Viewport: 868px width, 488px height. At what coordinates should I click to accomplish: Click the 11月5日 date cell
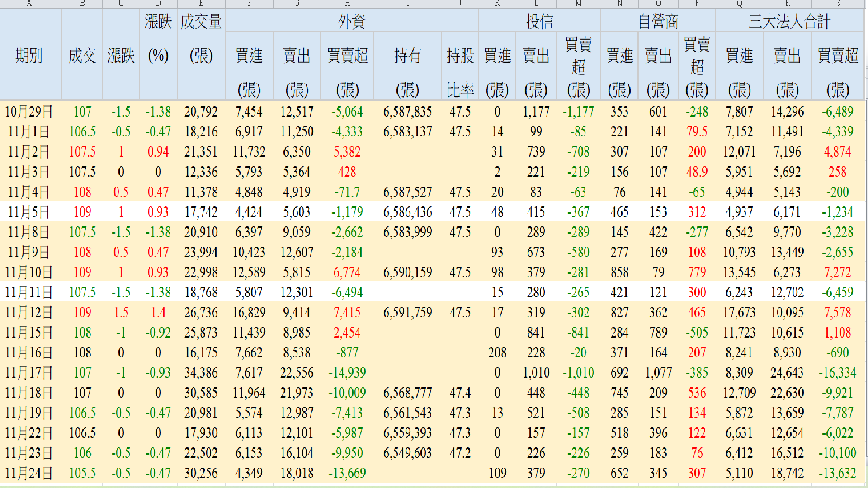28,212
